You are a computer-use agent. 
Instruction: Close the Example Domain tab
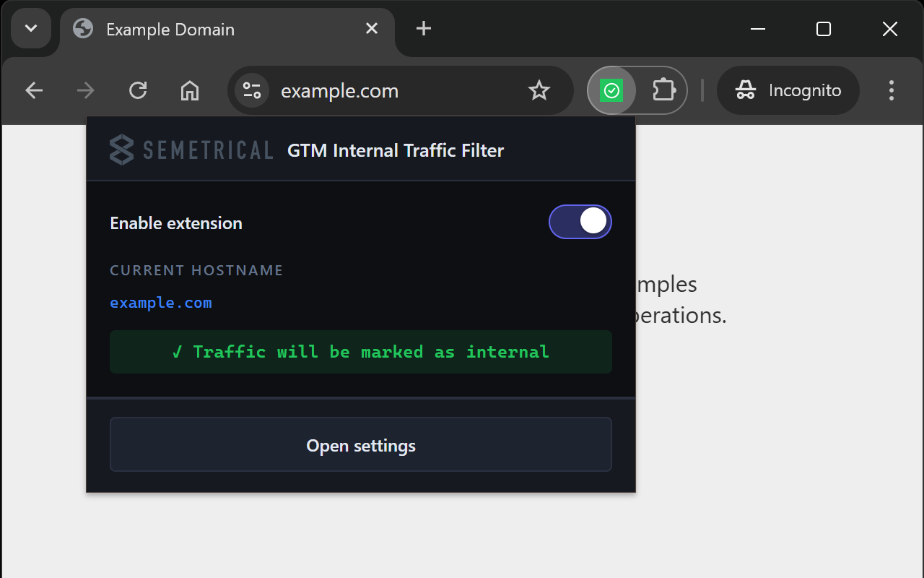click(372, 29)
